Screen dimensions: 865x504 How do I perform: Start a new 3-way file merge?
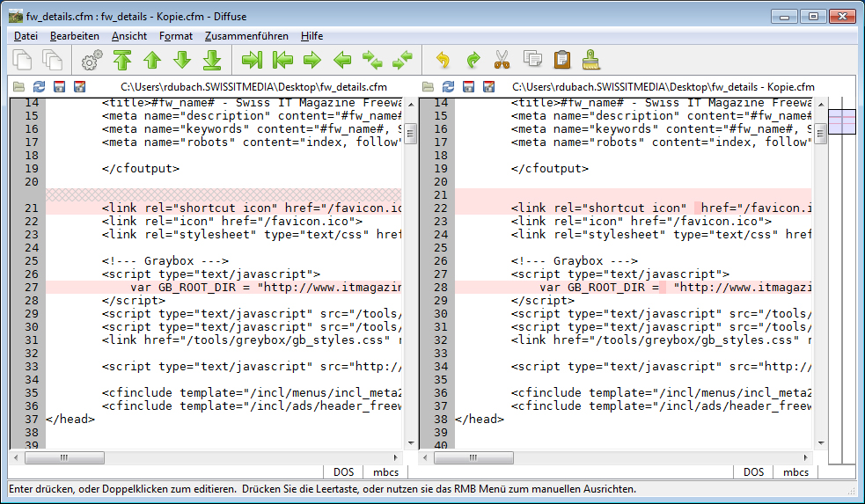click(x=53, y=60)
